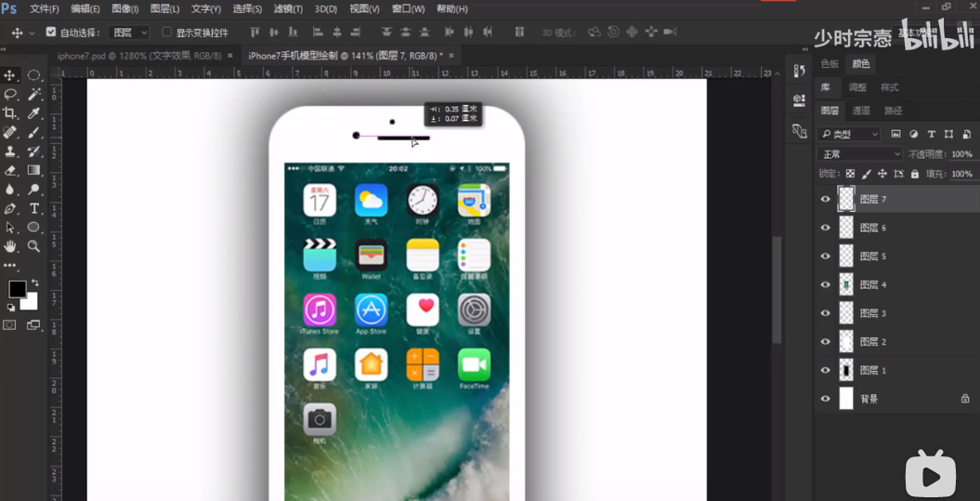Select the Brush tool
The width and height of the screenshot is (980, 501).
[x=33, y=132]
